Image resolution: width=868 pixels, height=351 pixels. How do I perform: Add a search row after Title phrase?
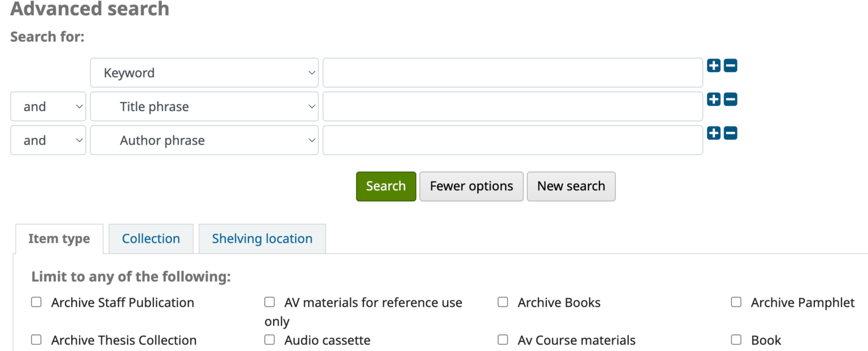(x=713, y=99)
